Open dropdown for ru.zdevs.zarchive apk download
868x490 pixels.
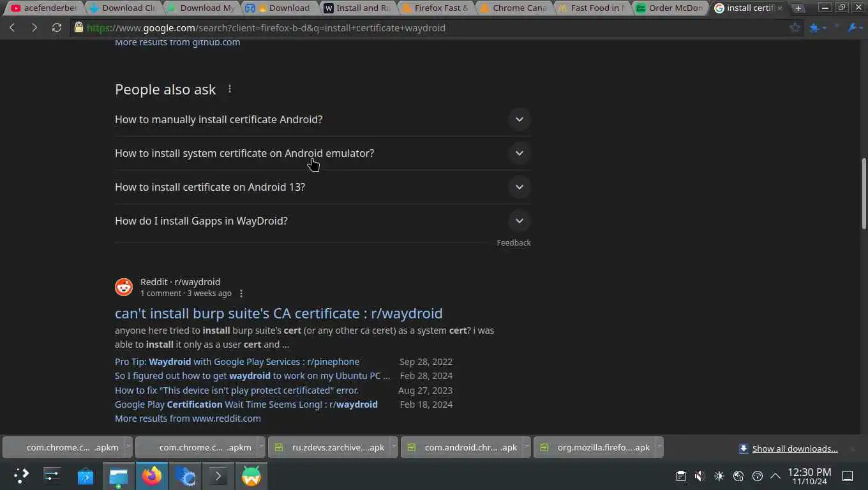[x=393, y=447]
